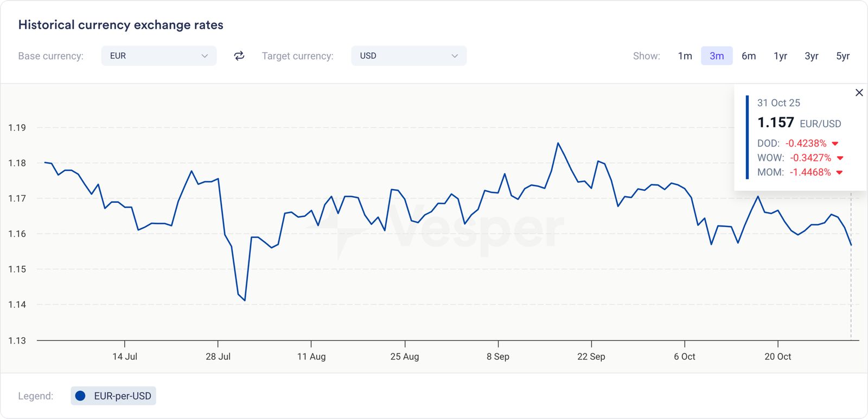Select the 3m time range
Viewport: 868px width, 419px height.
point(717,56)
